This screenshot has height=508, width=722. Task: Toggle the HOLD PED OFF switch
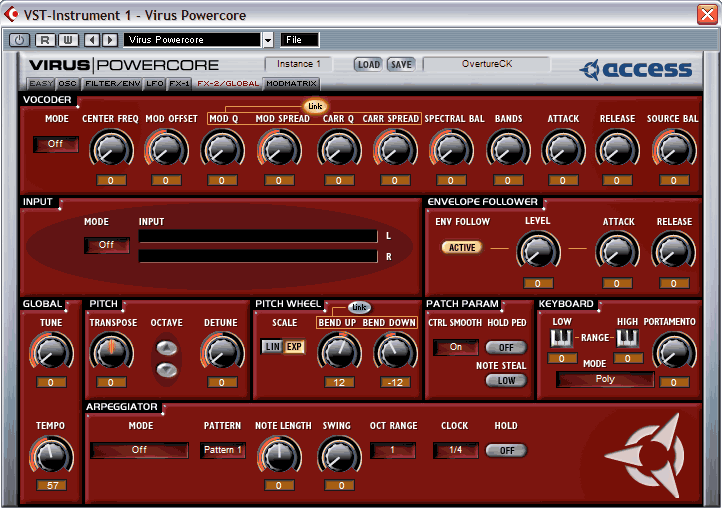[506, 348]
